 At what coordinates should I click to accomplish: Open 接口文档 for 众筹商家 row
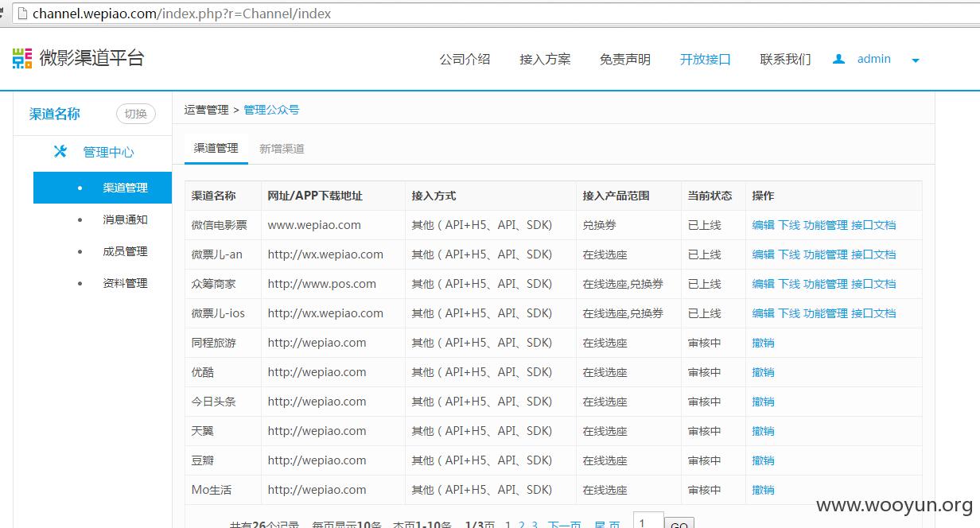pyautogui.click(x=873, y=284)
